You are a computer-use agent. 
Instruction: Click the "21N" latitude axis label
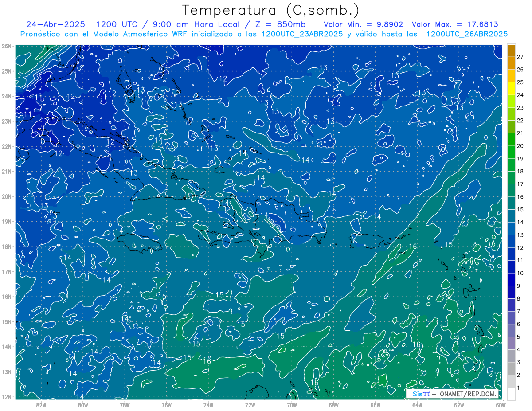click(7, 171)
